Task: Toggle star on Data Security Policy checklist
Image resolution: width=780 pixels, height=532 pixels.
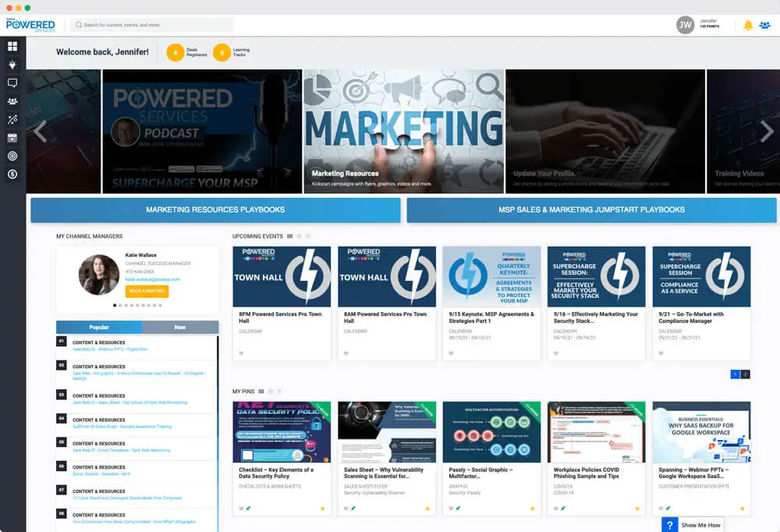Action: point(323,509)
